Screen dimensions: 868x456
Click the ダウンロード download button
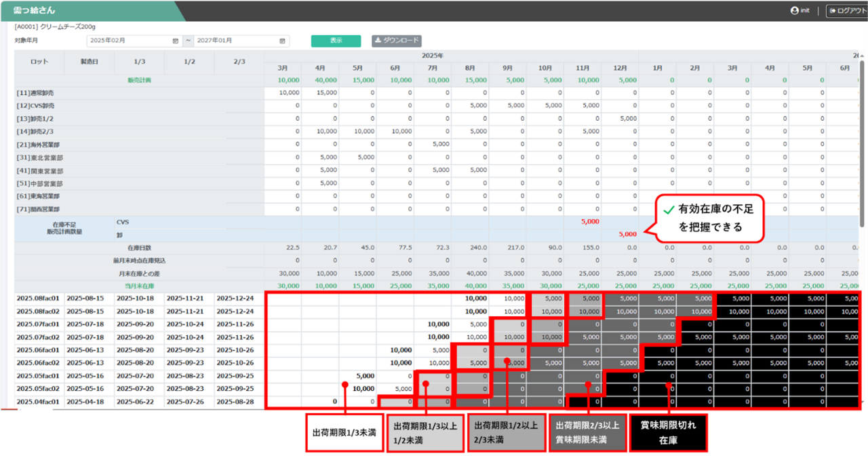tap(397, 41)
